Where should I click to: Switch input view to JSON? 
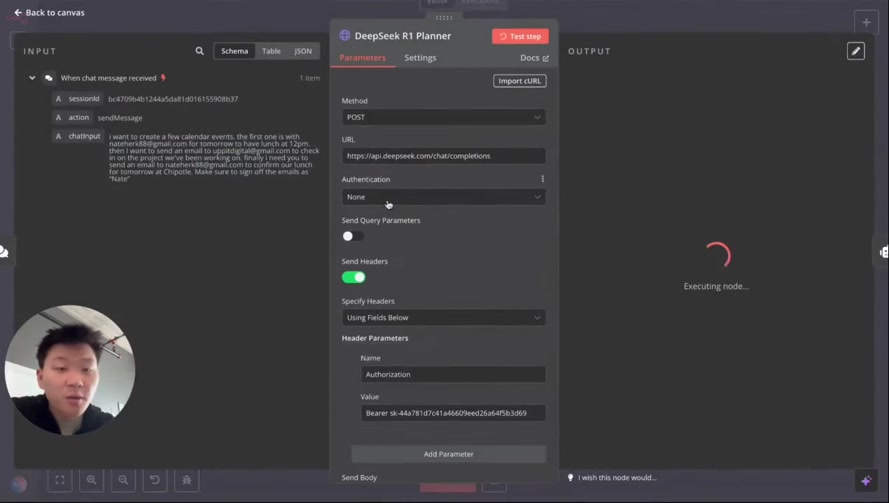point(303,51)
